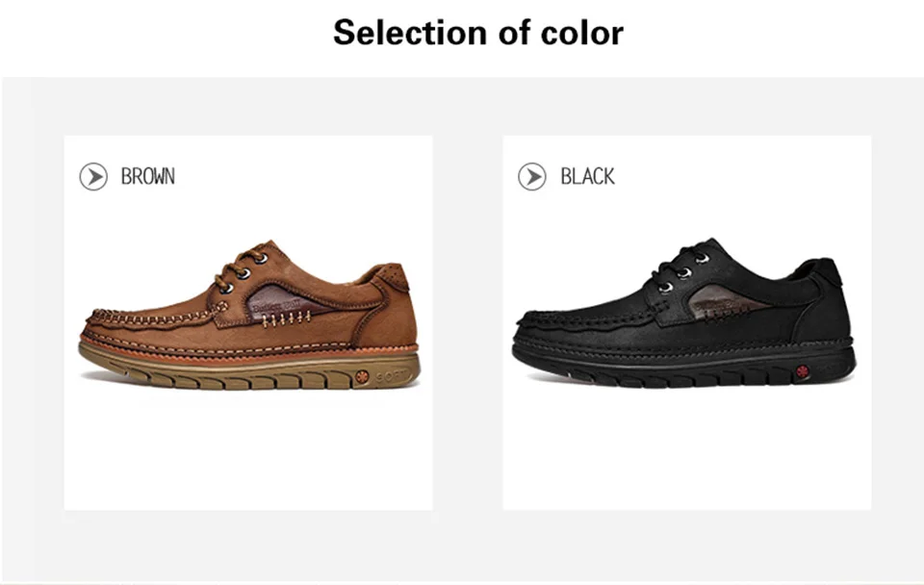Image resolution: width=924 pixels, height=585 pixels.
Task: Select the BROWN color label
Action: [148, 176]
